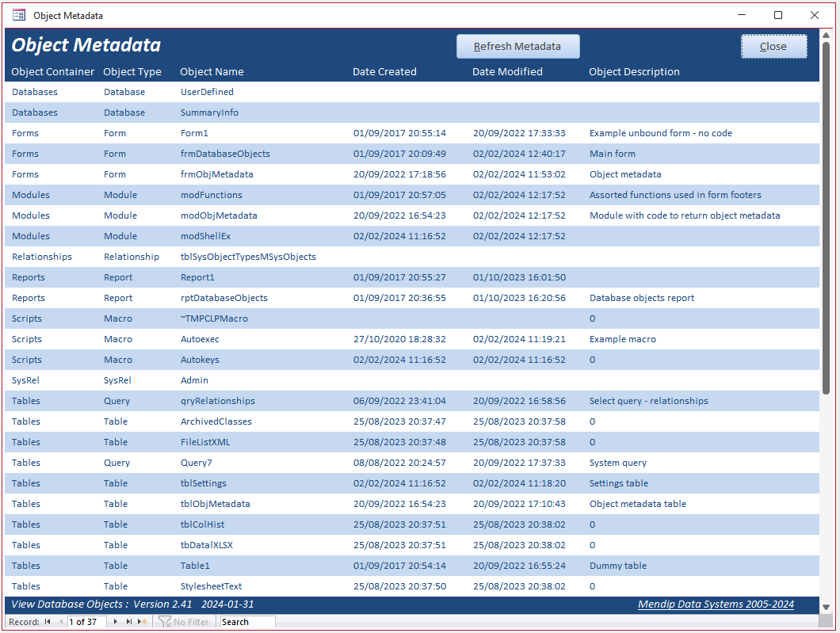Select the FileListXML table name
840x633 pixels.
coord(205,442)
